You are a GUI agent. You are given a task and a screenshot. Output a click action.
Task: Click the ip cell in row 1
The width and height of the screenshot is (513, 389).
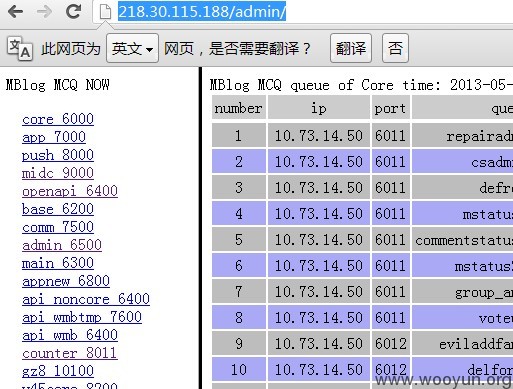pos(319,135)
